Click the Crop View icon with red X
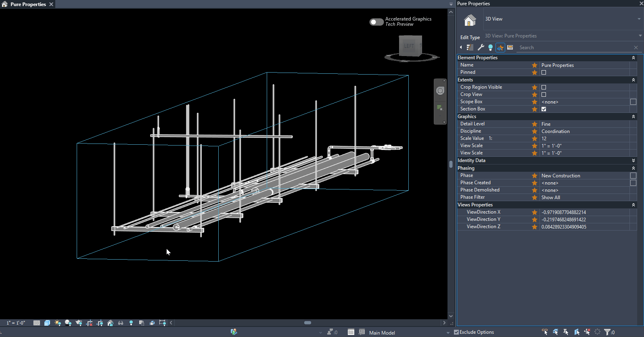 [89, 323]
